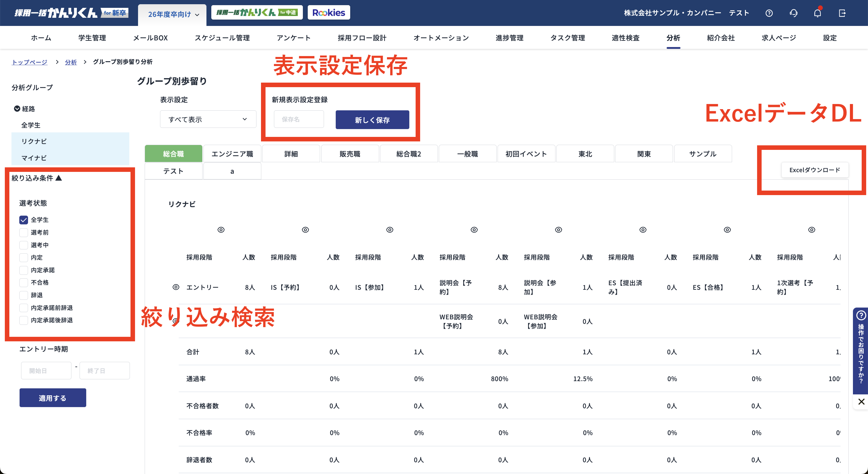Close the help side panel X
The width and height of the screenshot is (868, 474).
tap(861, 402)
